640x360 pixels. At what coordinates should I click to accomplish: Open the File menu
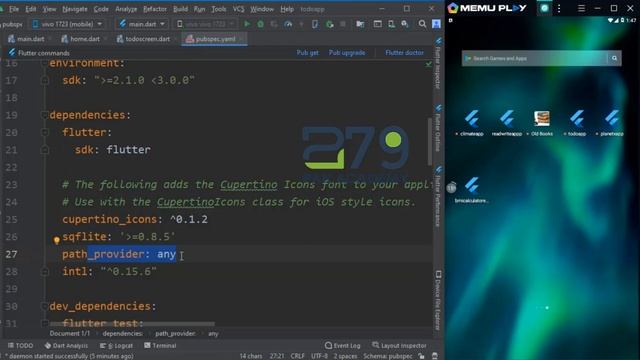click(x=14, y=9)
